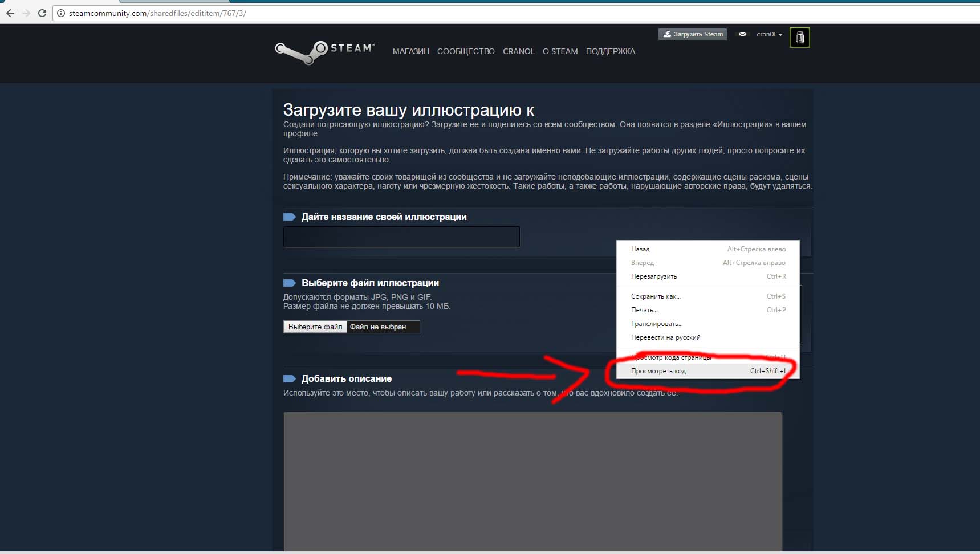This screenshot has height=554, width=980.
Task: Choose Просмотреть код from the context menu
Action: click(x=707, y=371)
